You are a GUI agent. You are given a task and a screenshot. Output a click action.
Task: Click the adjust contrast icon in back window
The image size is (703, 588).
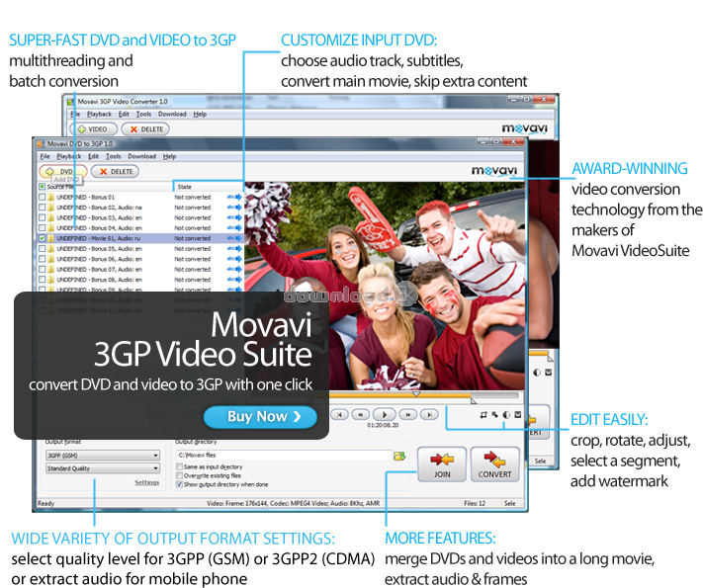(x=537, y=373)
